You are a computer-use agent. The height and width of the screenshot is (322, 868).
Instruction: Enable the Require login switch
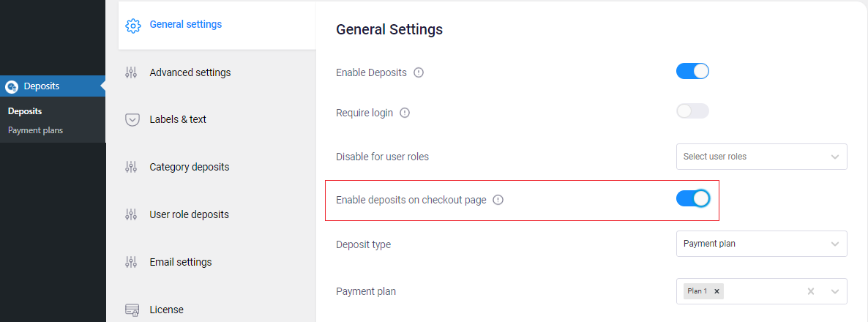[x=692, y=111]
